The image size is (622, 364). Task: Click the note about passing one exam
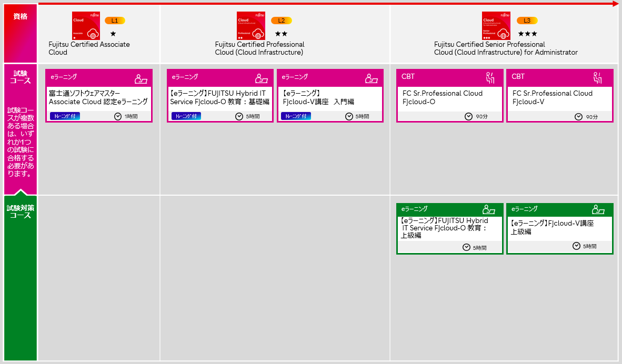click(x=20, y=142)
